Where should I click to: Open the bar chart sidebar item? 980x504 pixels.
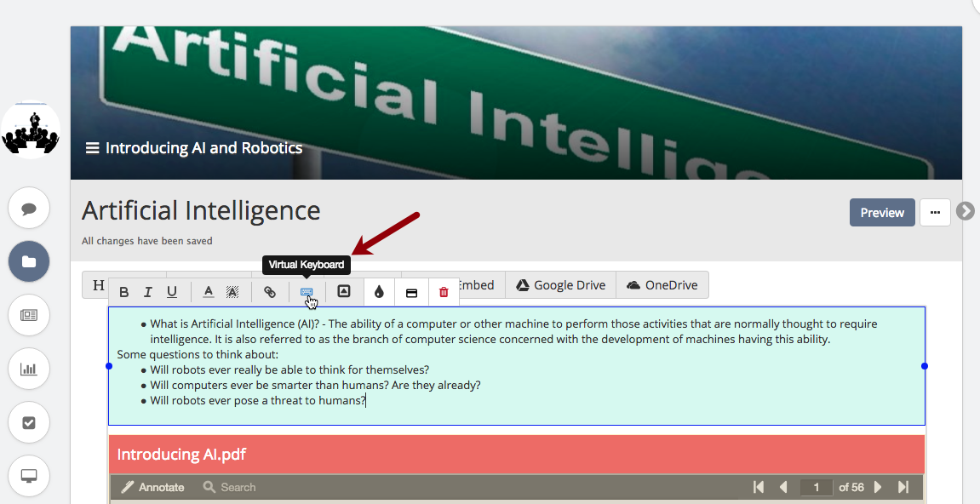(x=29, y=369)
